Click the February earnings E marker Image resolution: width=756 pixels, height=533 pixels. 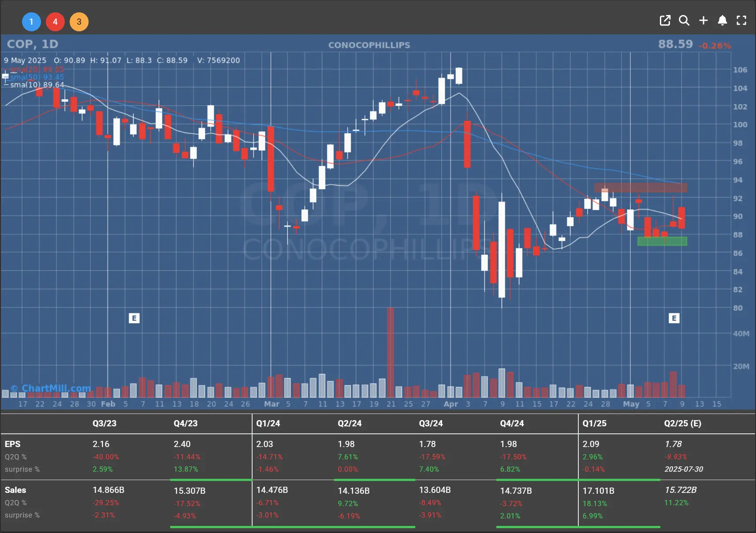[x=134, y=318]
